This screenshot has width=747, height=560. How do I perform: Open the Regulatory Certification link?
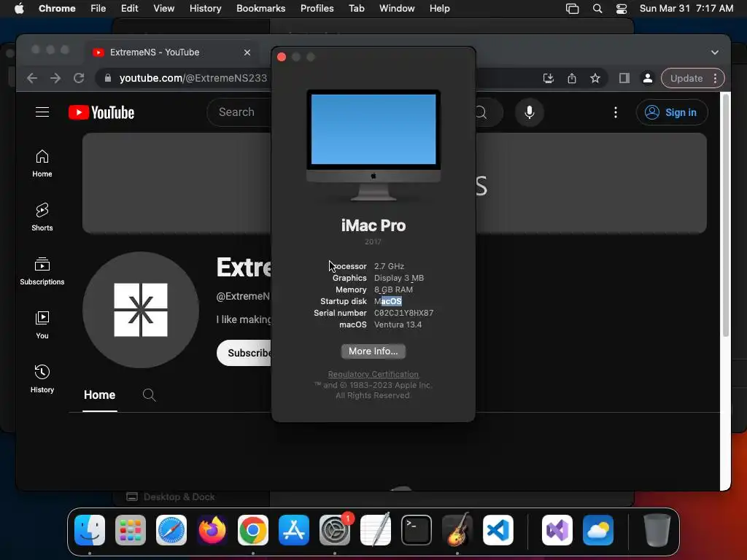(373, 374)
